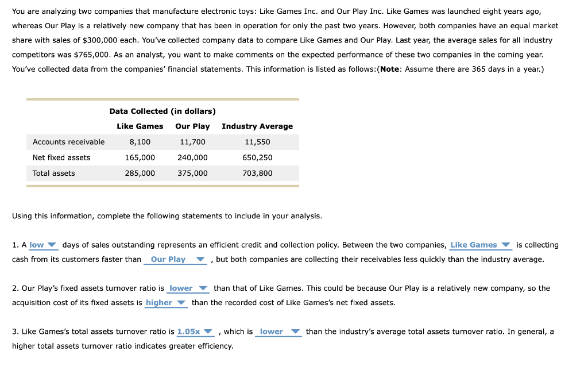
Task: Click the arrow on the "1.05x" dropdown
Action: pyautogui.click(x=208, y=332)
